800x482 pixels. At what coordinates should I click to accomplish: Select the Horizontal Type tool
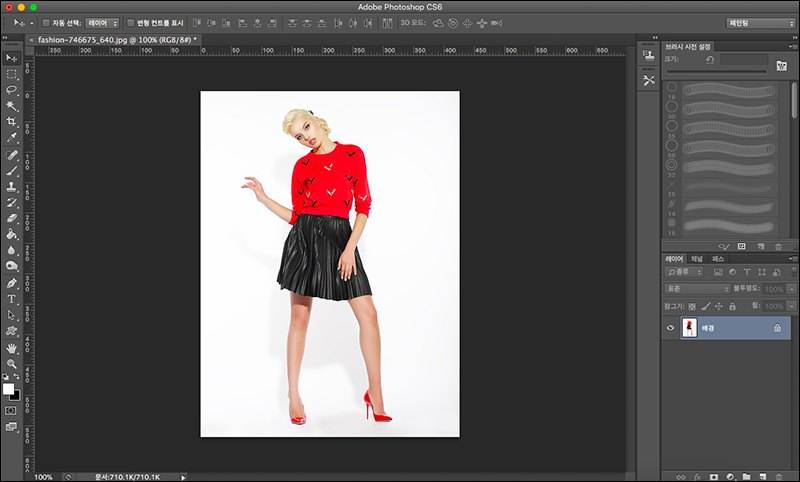pos(12,298)
